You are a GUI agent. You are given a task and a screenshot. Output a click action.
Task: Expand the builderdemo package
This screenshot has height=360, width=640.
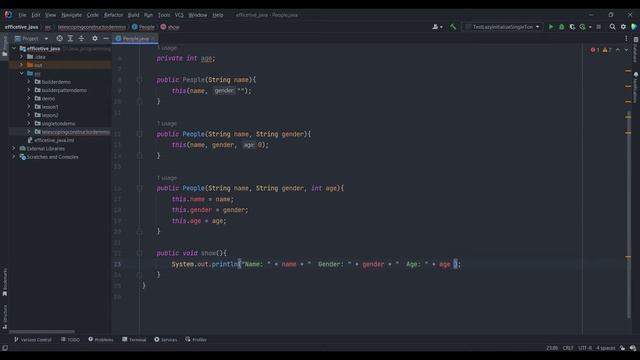click(x=29, y=82)
